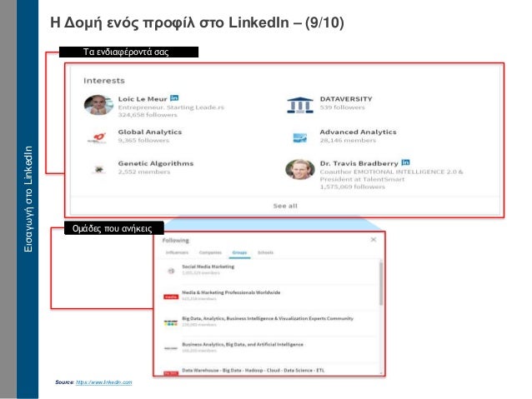Switch to the Companies tab
532x399 pixels.
(x=210, y=252)
